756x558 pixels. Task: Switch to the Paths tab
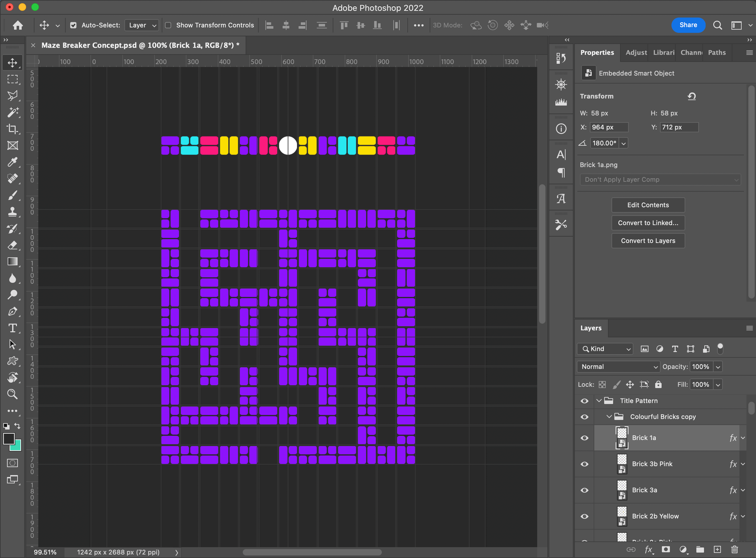click(717, 52)
